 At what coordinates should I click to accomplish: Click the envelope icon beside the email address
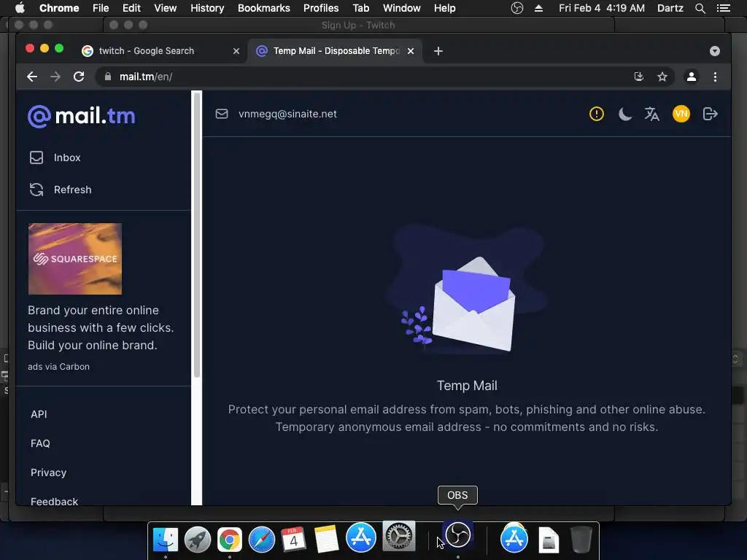click(222, 114)
